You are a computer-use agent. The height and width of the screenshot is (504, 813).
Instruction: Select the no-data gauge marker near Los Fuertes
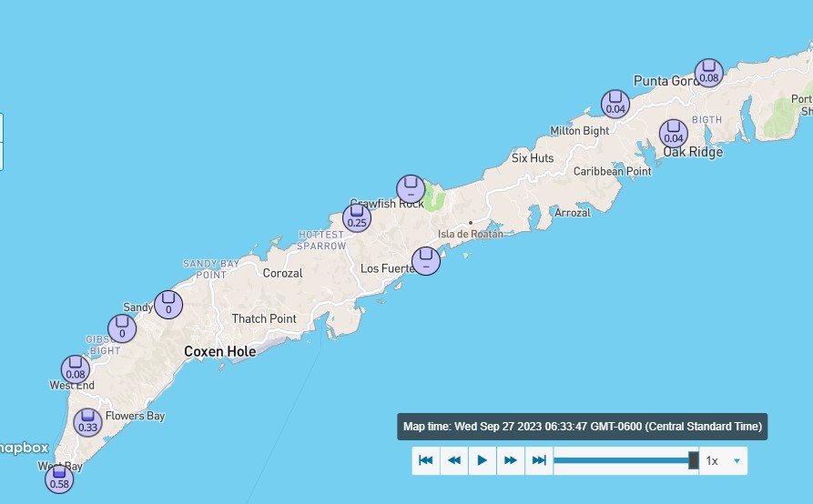coord(426,261)
